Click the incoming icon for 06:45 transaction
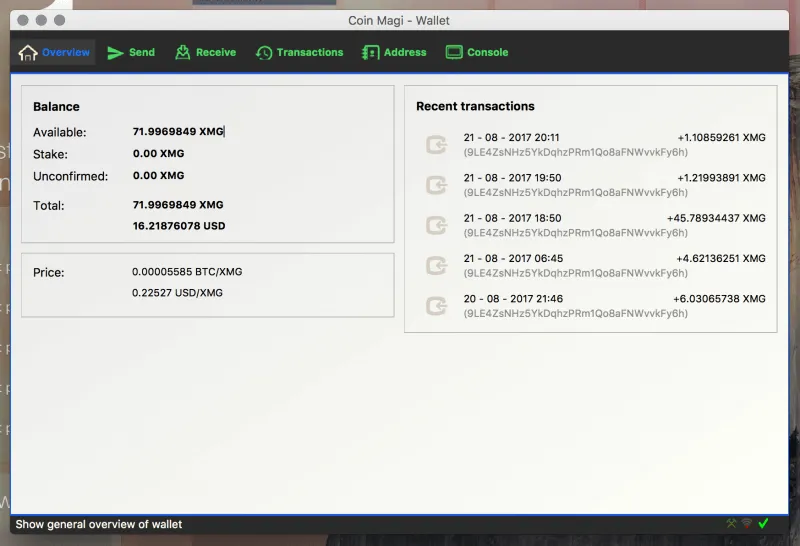Image resolution: width=800 pixels, height=546 pixels. point(436,265)
